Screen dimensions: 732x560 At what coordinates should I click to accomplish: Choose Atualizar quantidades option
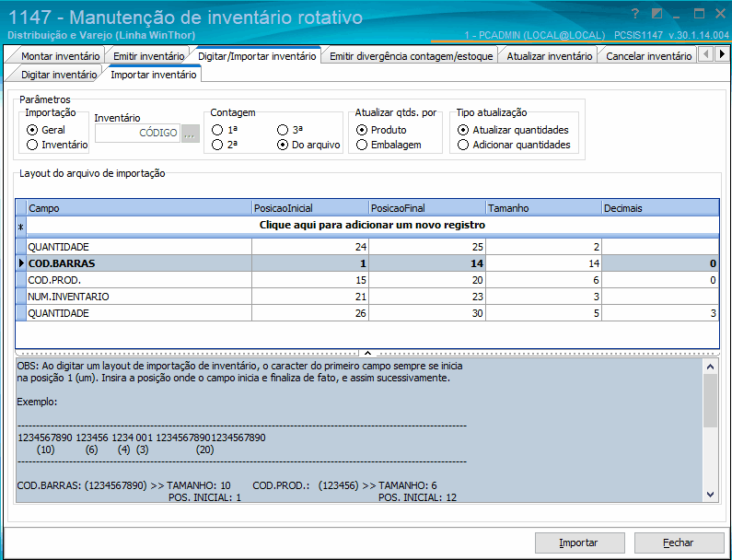513,130
